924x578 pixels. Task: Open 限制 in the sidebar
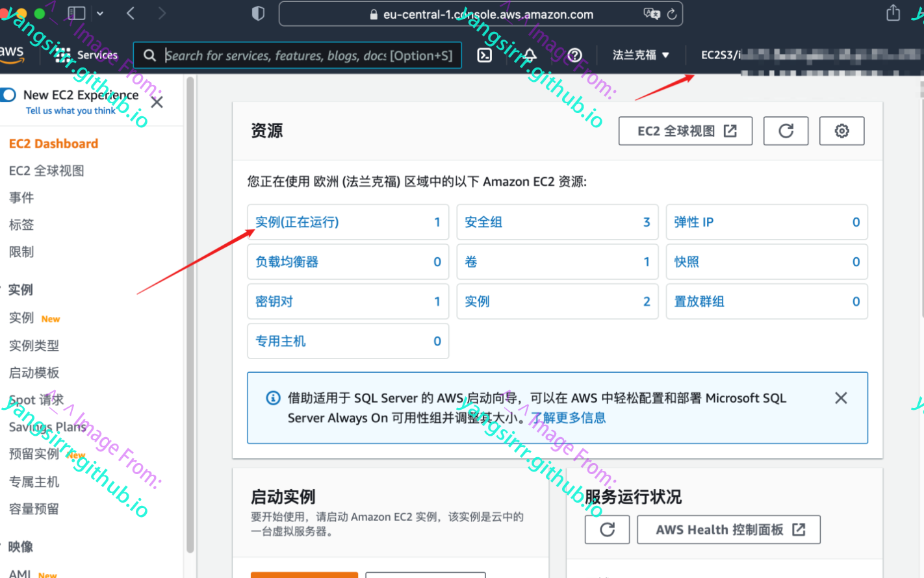click(x=21, y=252)
